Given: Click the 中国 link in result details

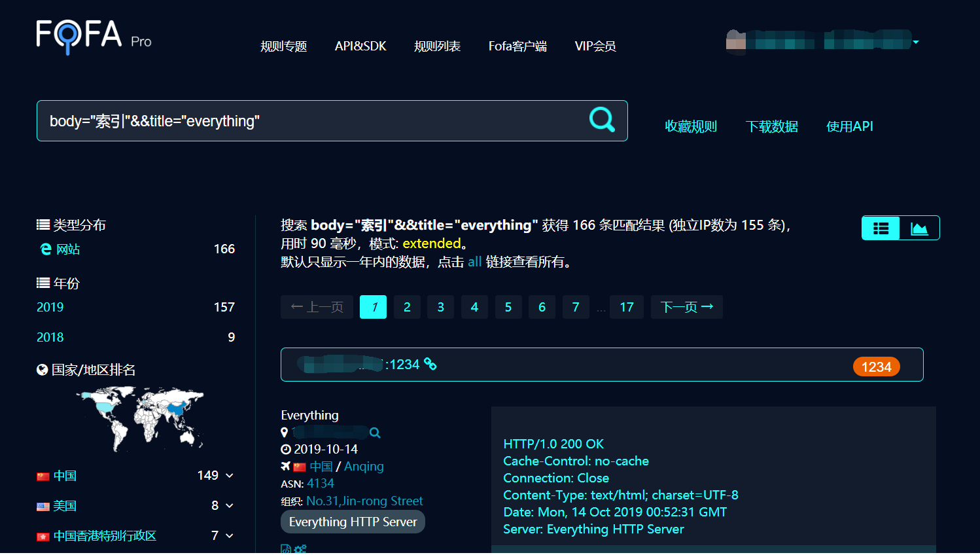Looking at the screenshot, I should pyautogui.click(x=321, y=467).
